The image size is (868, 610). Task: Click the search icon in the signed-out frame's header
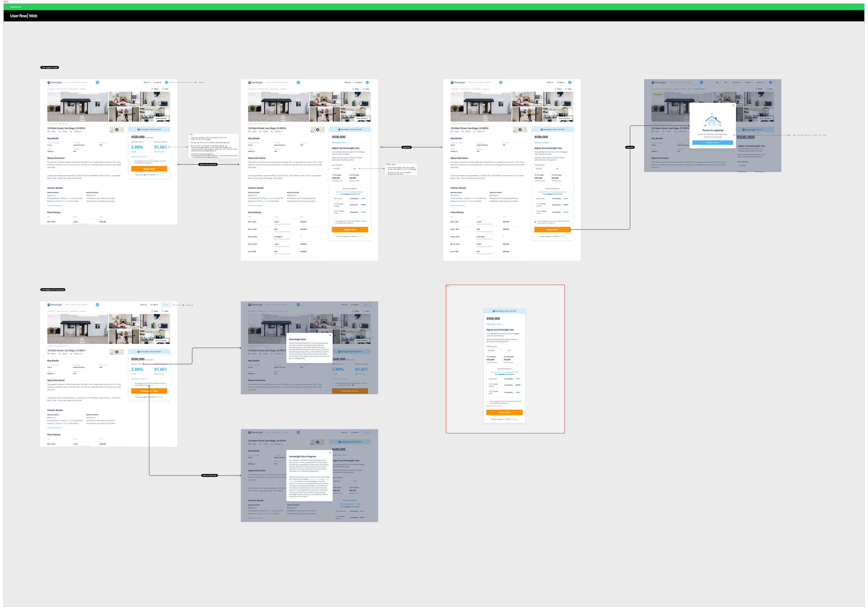[97, 304]
